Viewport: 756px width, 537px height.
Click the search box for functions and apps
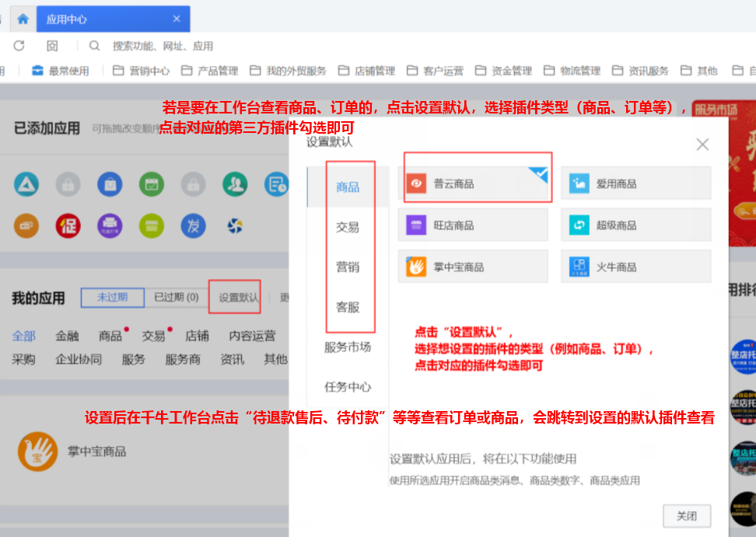coord(163,46)
